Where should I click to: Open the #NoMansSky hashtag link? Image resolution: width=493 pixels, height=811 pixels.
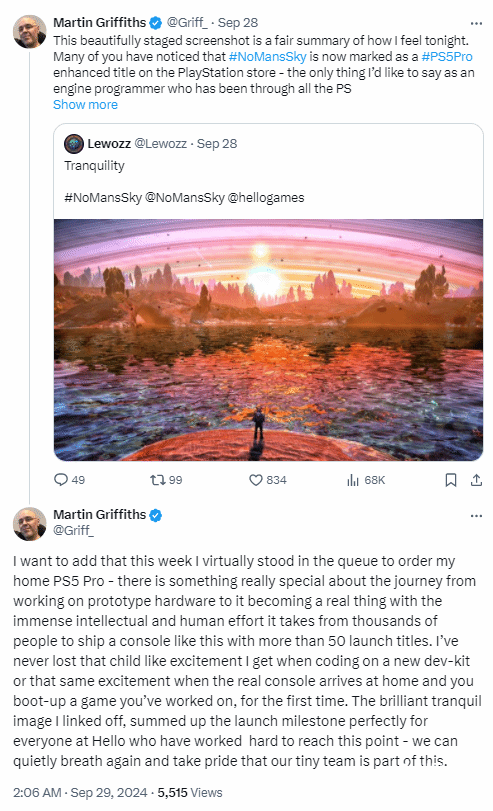pos(267,56)
